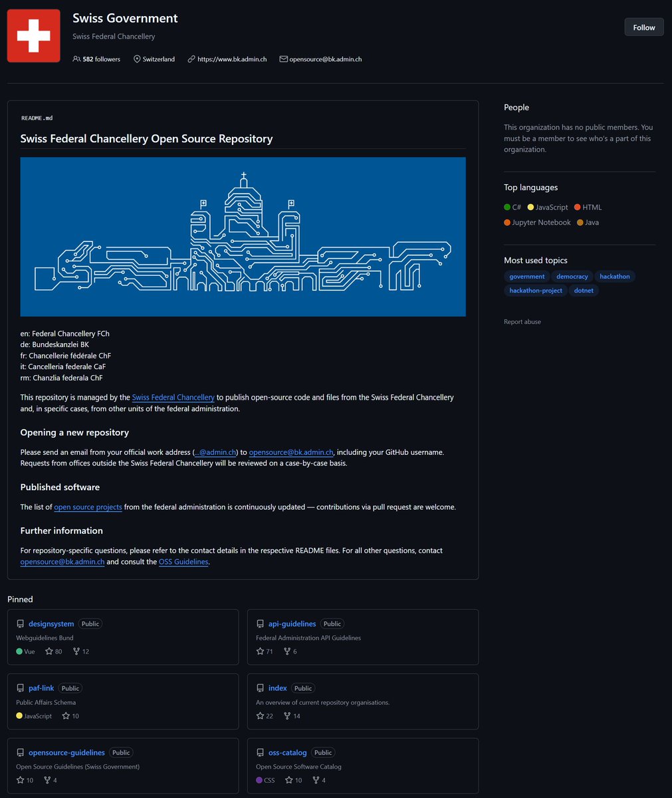
Task: Open the opensource-guidelines repository
Action: point(66,753)
